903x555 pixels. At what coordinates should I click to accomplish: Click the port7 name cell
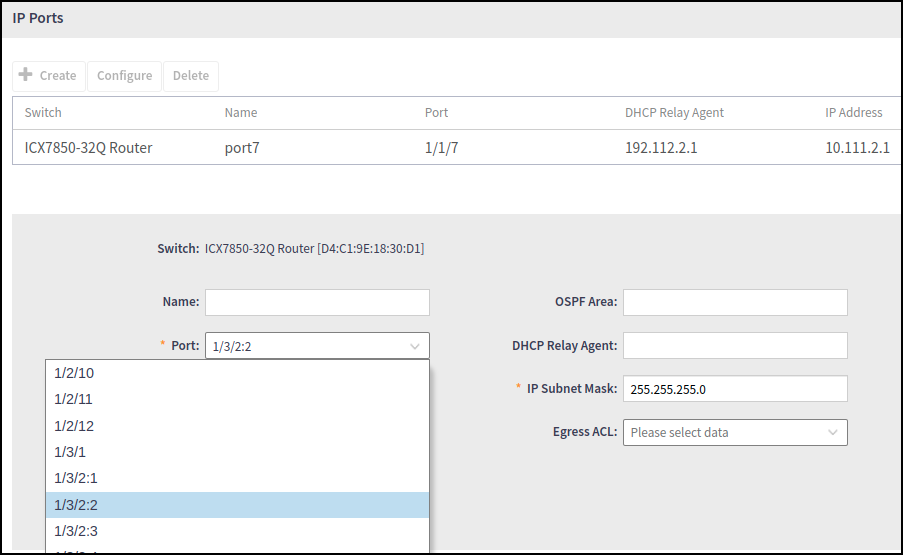[x=242, y=148]
